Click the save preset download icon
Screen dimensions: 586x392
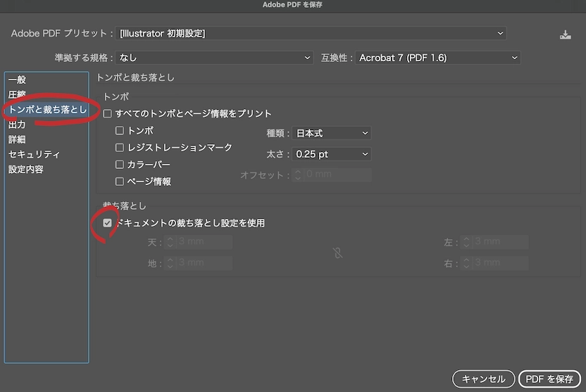(565, 34)
